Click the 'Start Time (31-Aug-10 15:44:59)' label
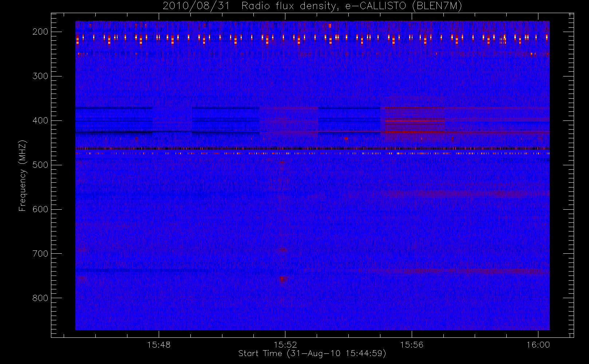This screenshot has width=589, height=364. coord(312,353)
